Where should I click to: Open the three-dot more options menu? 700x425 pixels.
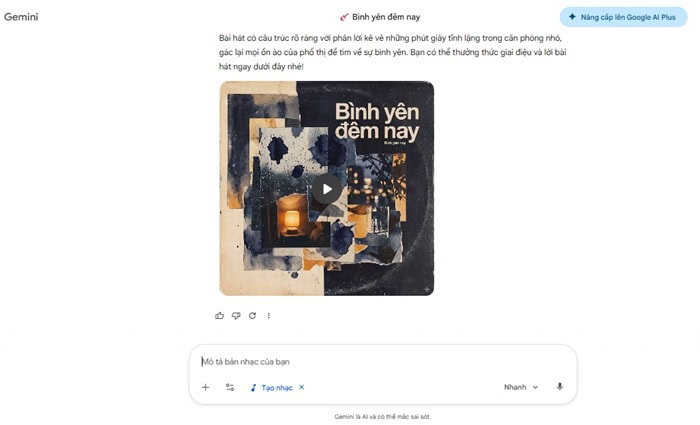point(269,316)
